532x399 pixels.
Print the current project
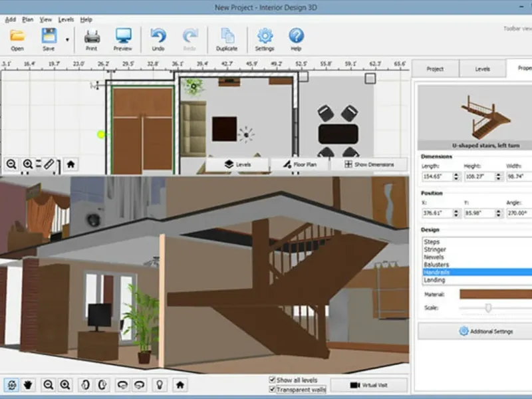(x=92, y=39)
